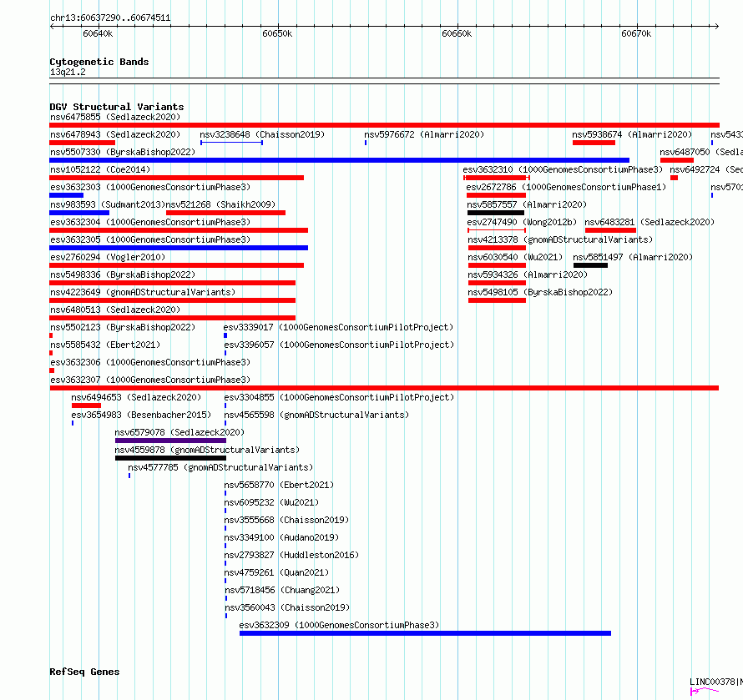Select the black nsv5851497 variant bar
Viewport: 743px width, 700px height.
[590, 265]
